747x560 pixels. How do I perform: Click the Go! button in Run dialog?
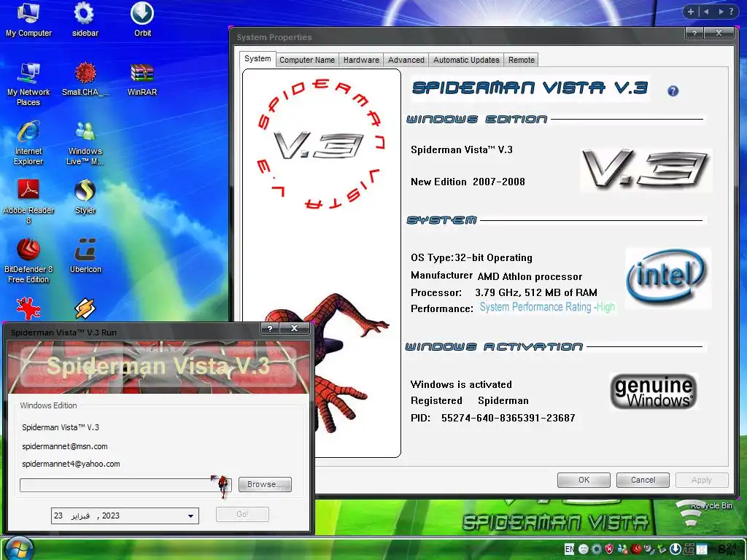pos(242,514)
